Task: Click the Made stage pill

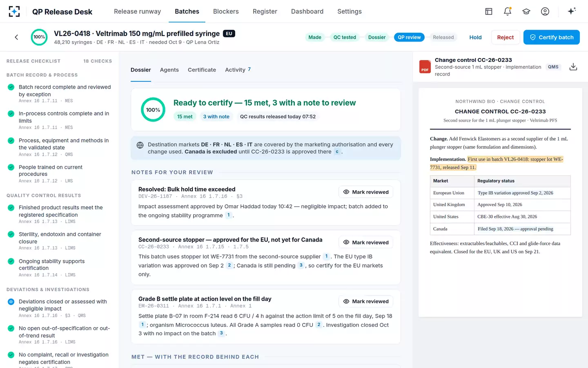Action: (315, 37)
